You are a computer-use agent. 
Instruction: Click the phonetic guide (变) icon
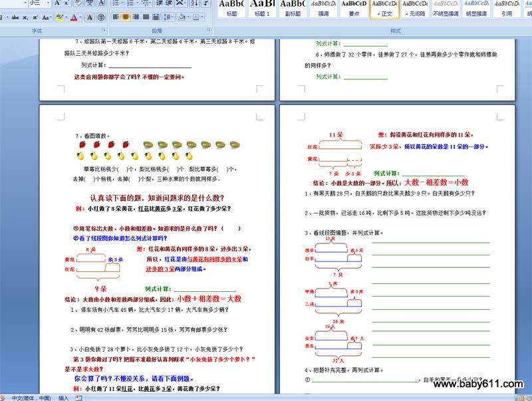point(90,3)
